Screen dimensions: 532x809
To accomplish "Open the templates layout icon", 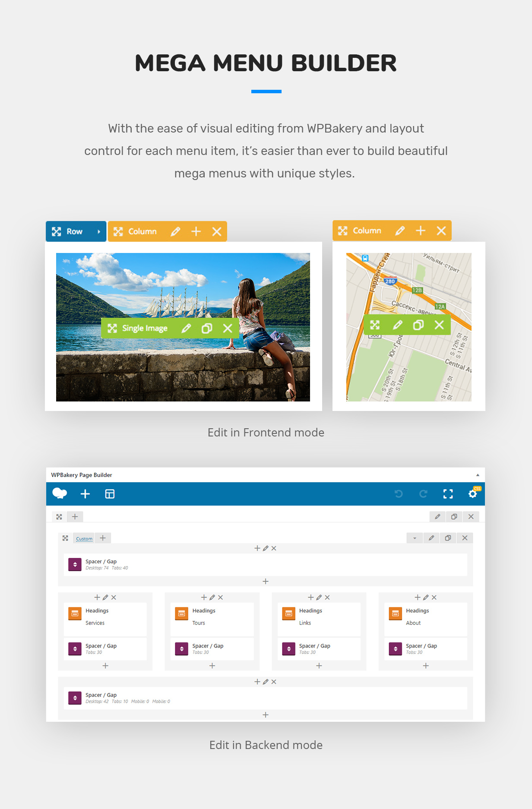I will pyautogui.click(x=110, y=494).
